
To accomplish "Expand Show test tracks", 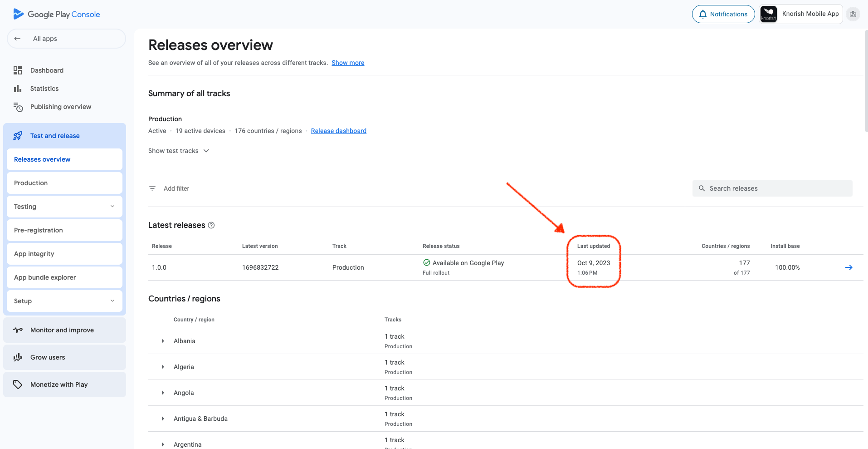I will point(179,151).
